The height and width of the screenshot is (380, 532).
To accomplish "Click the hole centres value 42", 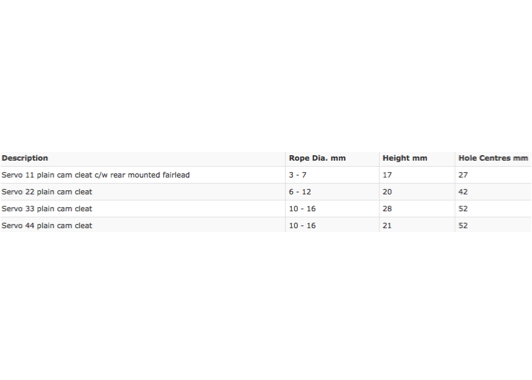I will (463, 192).
